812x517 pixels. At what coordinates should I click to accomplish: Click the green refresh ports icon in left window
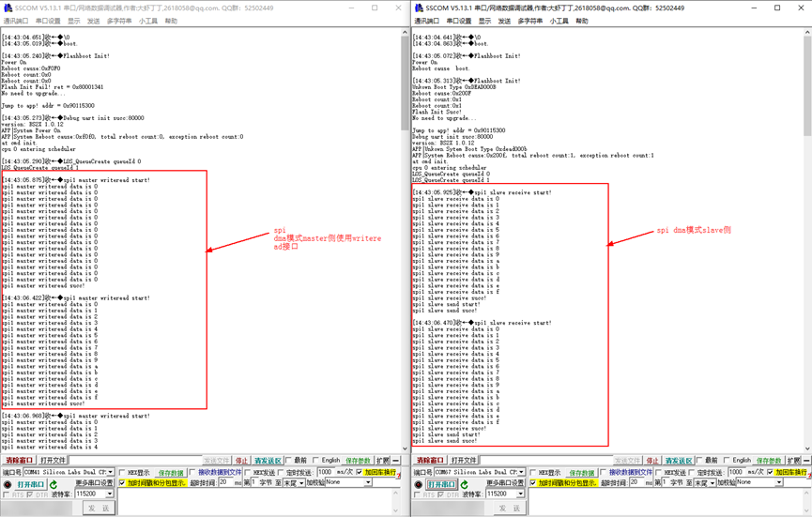(55, 484)
